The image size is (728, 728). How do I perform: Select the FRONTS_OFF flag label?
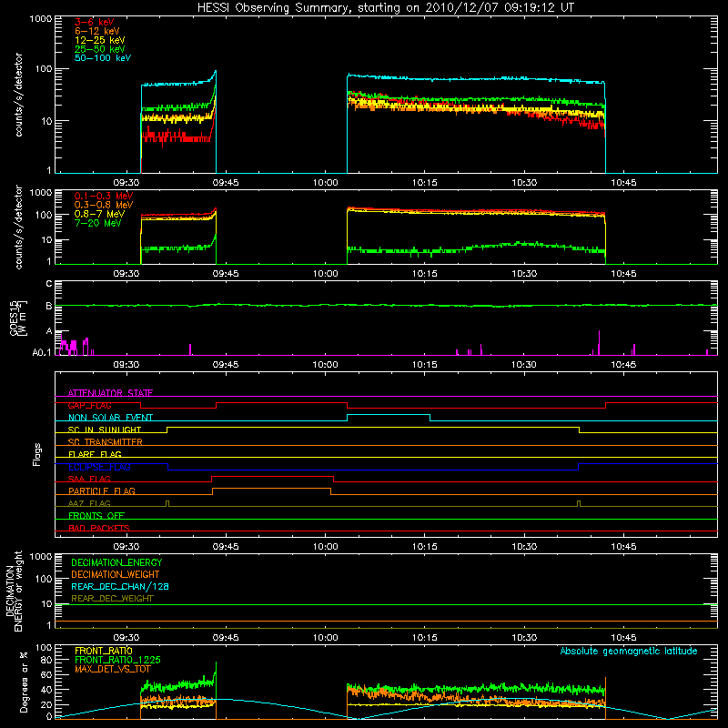(96, 515)
